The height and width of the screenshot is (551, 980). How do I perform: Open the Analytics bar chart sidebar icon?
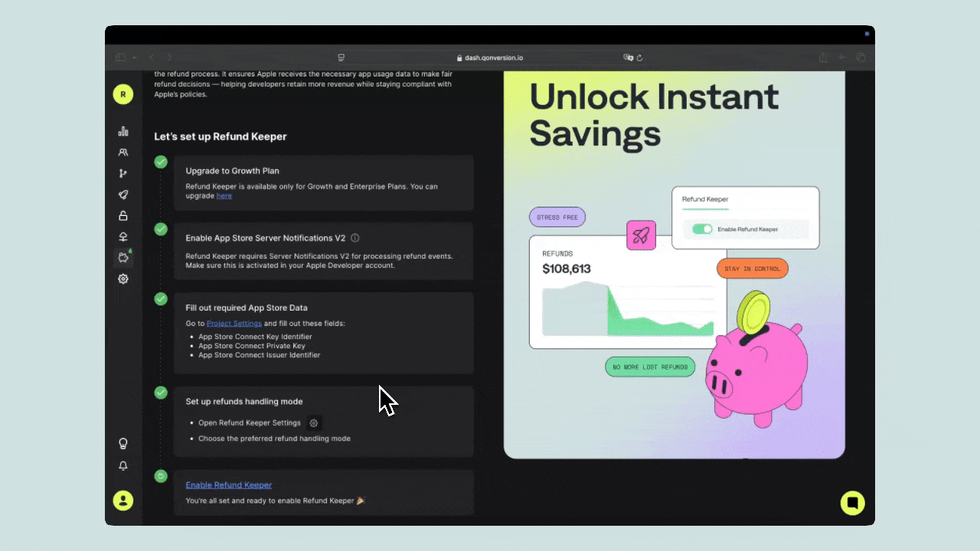click(123, 132)
